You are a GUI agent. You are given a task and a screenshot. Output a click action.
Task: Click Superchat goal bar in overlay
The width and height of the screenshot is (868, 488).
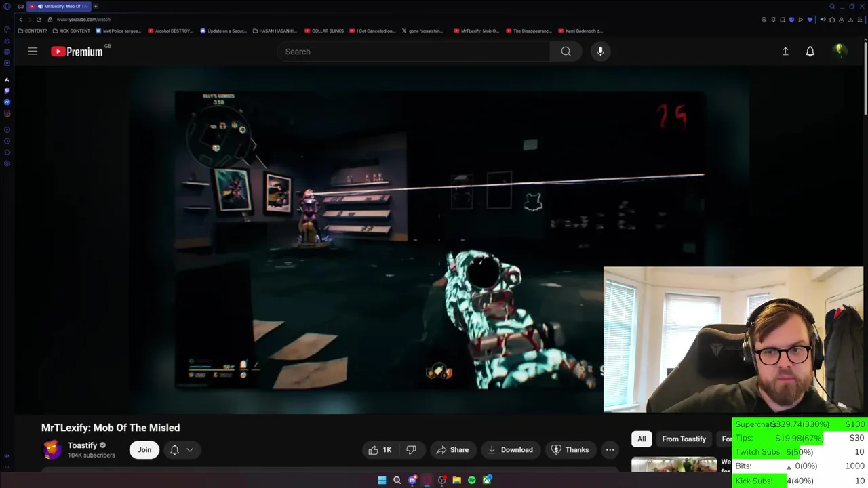click(x=800, y=424)
